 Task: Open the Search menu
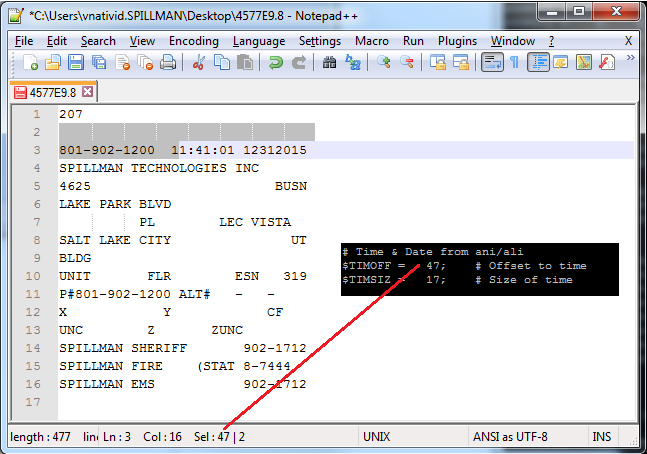pos(98,41)
